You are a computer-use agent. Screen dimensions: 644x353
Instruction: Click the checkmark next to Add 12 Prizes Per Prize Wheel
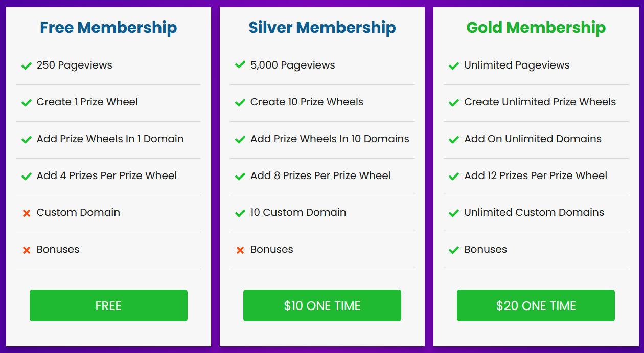[453, 175]
